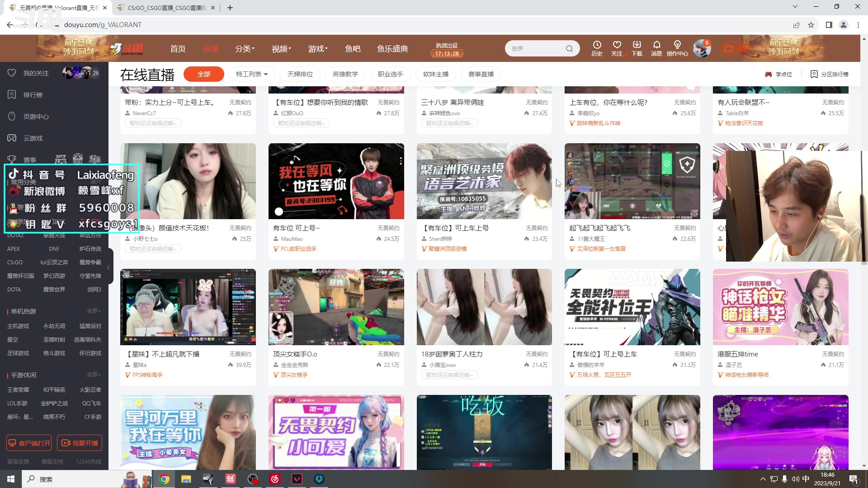The width and height of the screenshot is (868, 488).
Task: Open the NetEase Music taskbar icon
Action: [275, 479]
